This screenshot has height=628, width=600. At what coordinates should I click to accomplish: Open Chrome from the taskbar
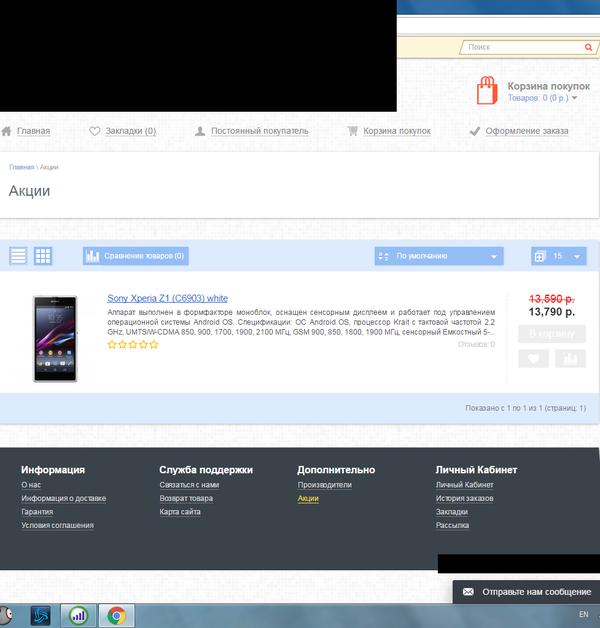117,616
